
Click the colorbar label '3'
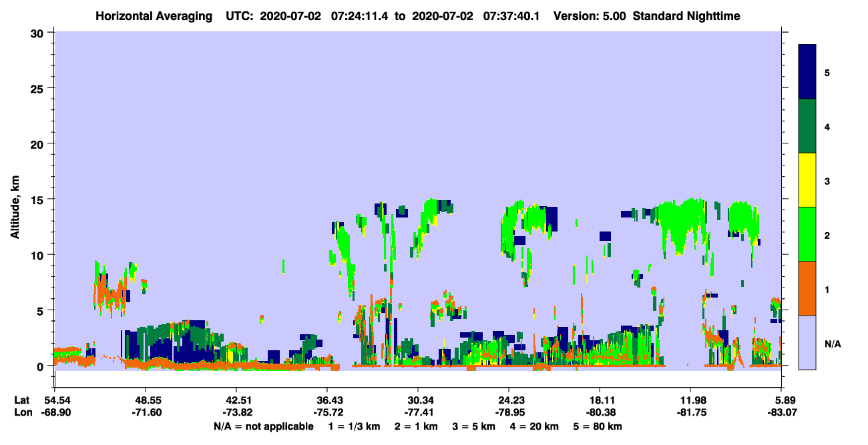(x=827, y=181)
